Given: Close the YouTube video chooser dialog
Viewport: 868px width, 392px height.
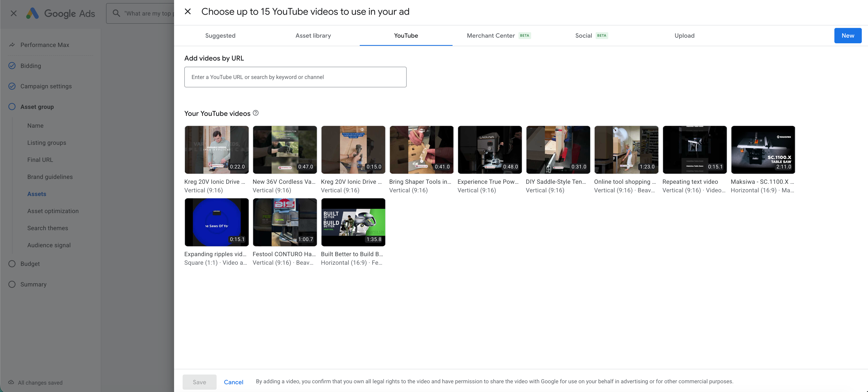Looking at the screenshot, I should pos(188,12).
